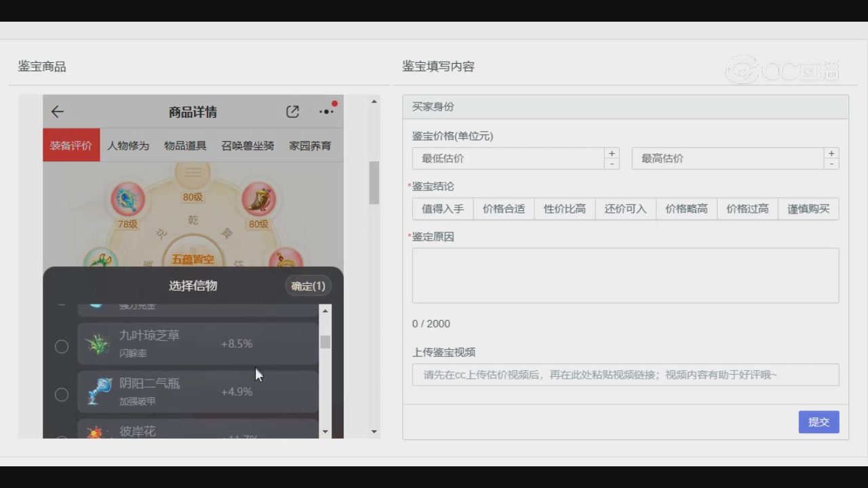868x488 pixels.
Task: Click the +8.5% value for 九叶琼芝草
Action: 237,344
